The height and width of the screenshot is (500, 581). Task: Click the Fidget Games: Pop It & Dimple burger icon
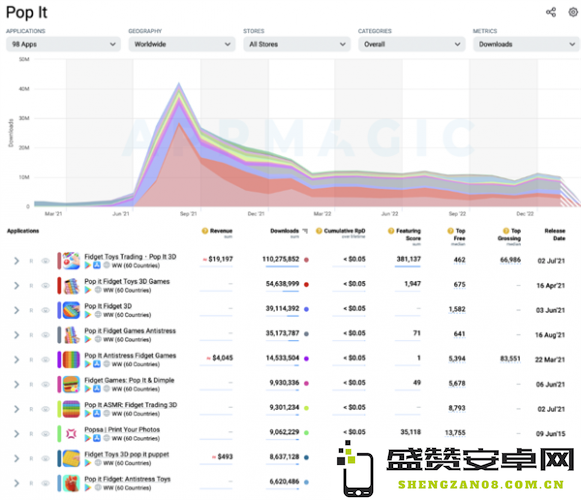click(x=71, y=384)
